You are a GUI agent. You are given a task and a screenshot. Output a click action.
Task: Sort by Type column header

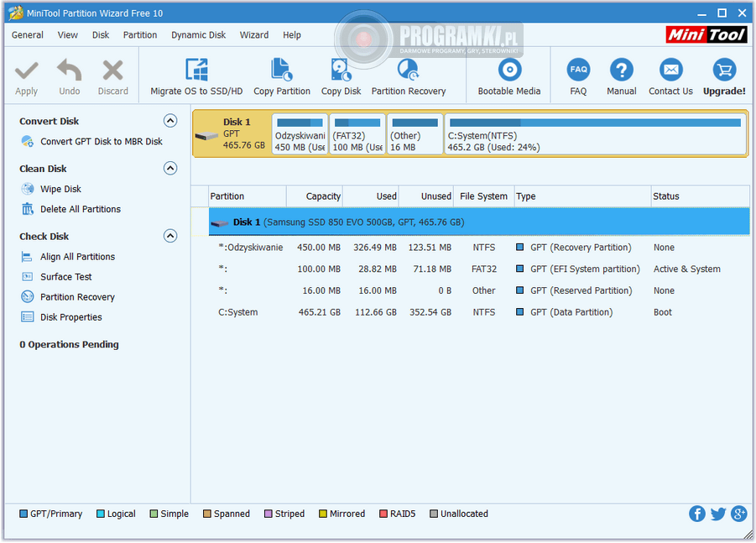click(582, 196)
